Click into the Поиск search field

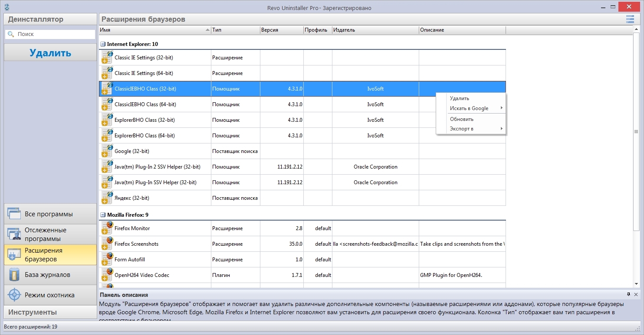click(50, 34)
